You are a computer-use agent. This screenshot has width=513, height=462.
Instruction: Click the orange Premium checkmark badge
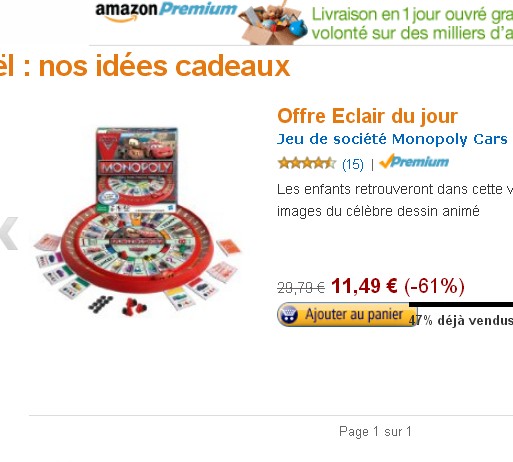point(414,161)
